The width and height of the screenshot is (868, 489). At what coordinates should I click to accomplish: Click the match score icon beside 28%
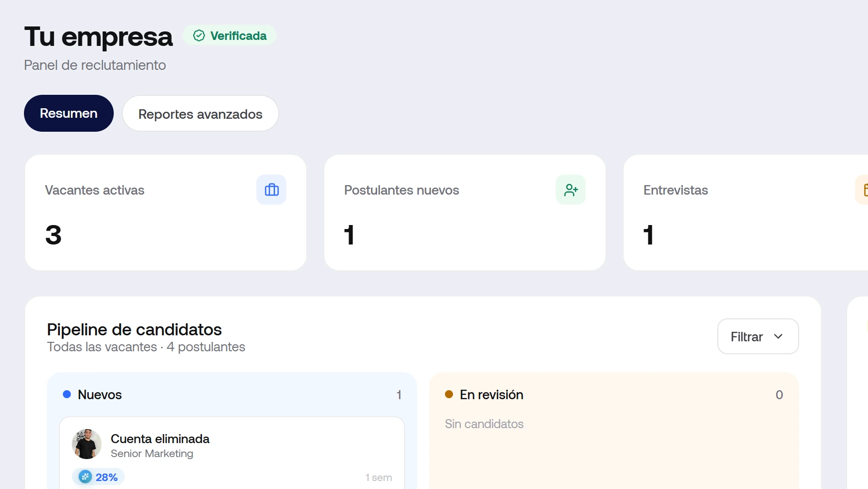click(x=85, y=477)
